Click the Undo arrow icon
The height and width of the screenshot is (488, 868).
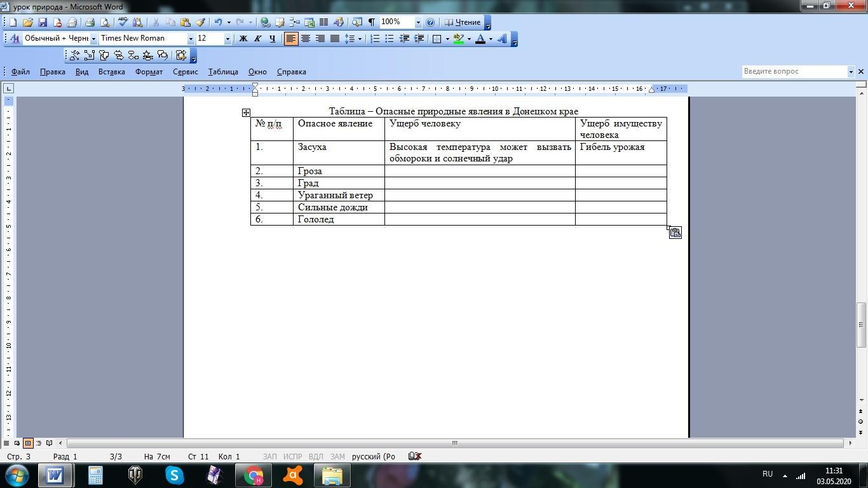(x=218, y=22)
